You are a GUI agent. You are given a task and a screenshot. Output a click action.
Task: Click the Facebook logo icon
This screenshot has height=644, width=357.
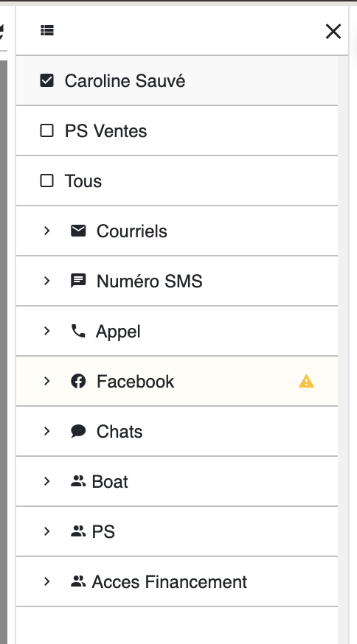(x=78, y=381)
